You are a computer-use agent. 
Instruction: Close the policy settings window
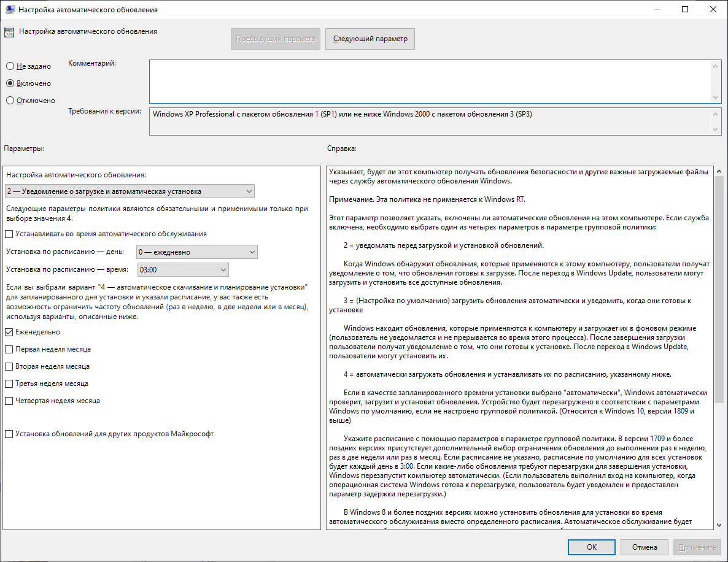pos(713,10)
